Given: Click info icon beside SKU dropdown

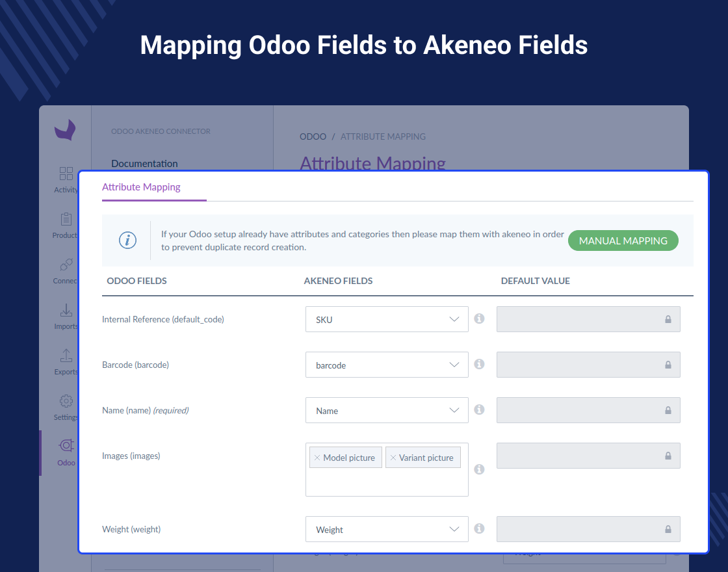Looking at the screenshot, I should [x=479, y=318].
